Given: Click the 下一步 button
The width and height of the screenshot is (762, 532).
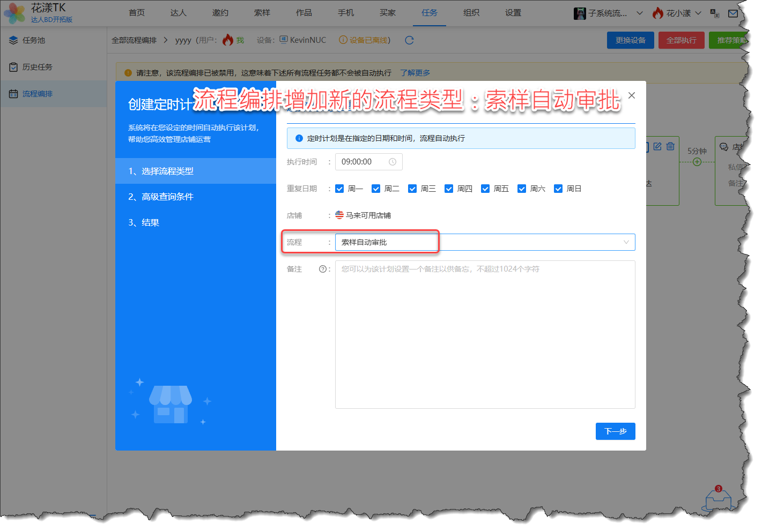Looking at the screenshot, I should coord(615,431).
